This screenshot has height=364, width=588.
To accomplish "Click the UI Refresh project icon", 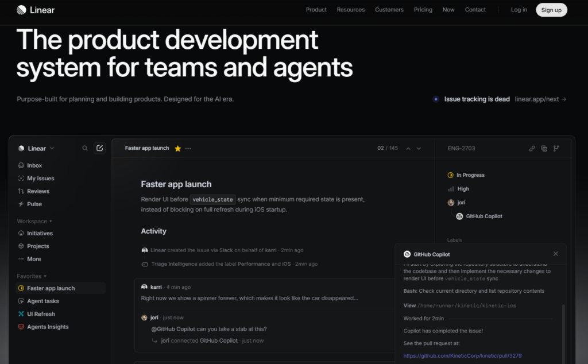I will (x=21, y=314).
